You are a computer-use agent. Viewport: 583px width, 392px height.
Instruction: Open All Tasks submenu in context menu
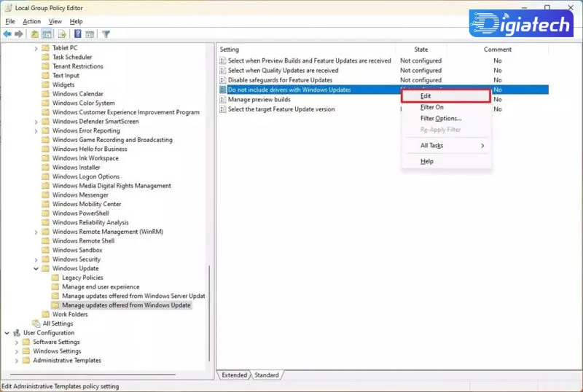446,146
